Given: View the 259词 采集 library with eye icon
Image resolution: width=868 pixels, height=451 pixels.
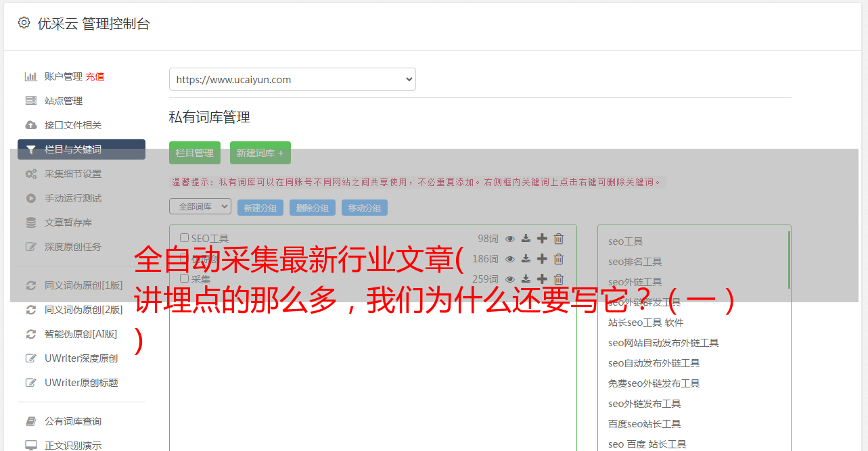Looking at the screenshot, I should pyautogui.click(x=510, y=279).
